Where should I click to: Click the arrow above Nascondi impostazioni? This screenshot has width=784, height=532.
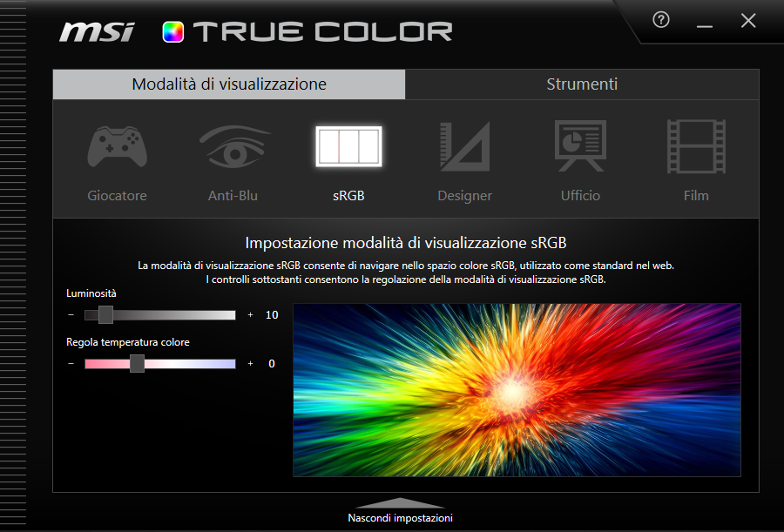[x=399, y=502]
